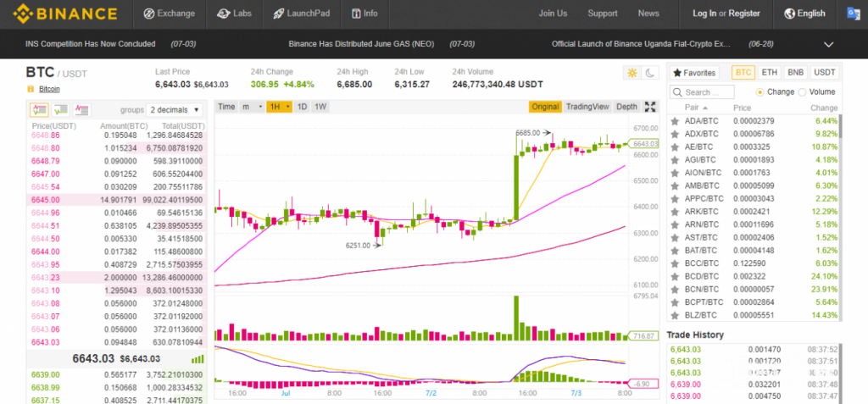Switch to the TradingView chart
The image size is (868, 404).
(x=587, y=107)
